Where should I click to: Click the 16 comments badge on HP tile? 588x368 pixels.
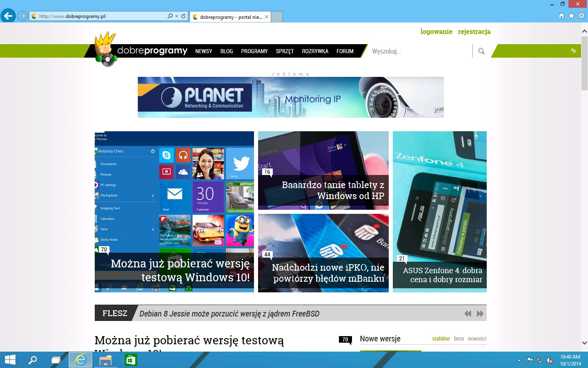[267, 172]
